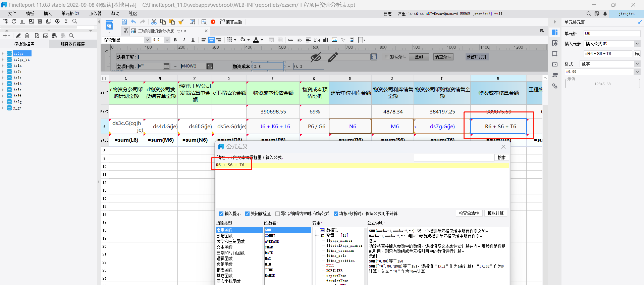Click the insert image icon
Viewport: 644px width, 285px height.
pos(334,40)
